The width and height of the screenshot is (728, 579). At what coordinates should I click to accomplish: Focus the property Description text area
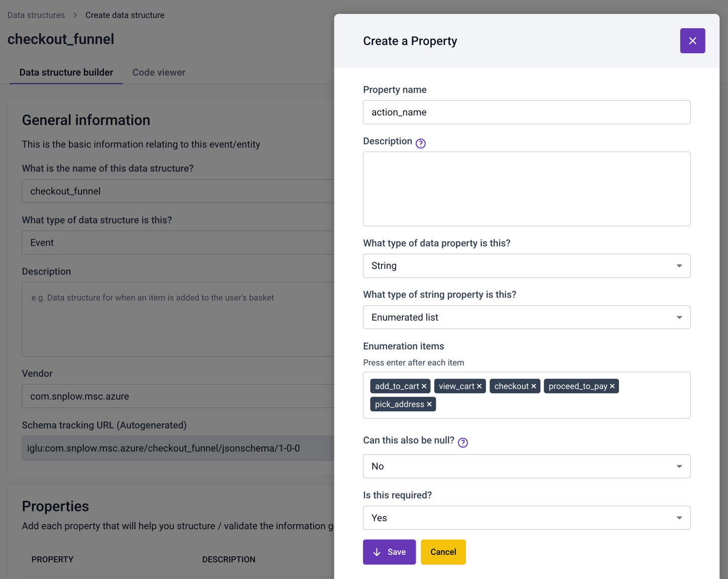(x=526, y=189)
